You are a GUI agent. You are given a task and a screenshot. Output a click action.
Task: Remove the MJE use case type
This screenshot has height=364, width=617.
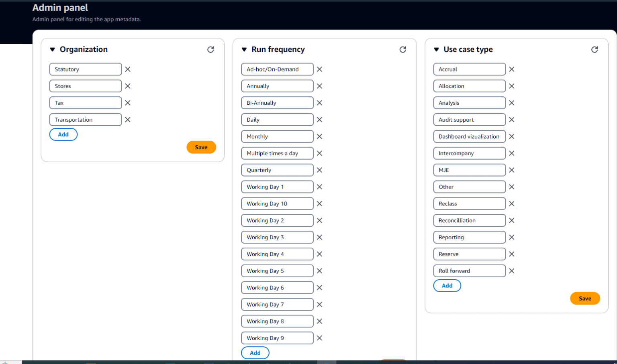coord(511,170)
